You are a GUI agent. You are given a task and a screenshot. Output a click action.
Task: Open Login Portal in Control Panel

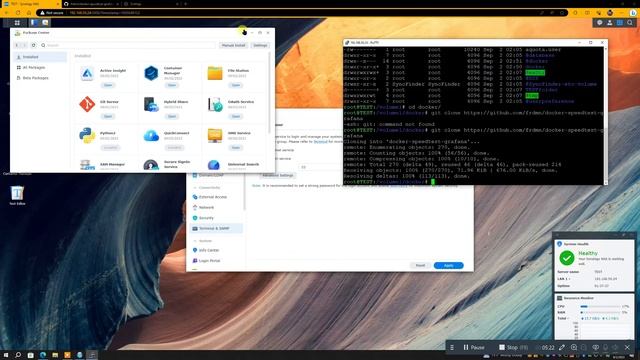(216, 261)
